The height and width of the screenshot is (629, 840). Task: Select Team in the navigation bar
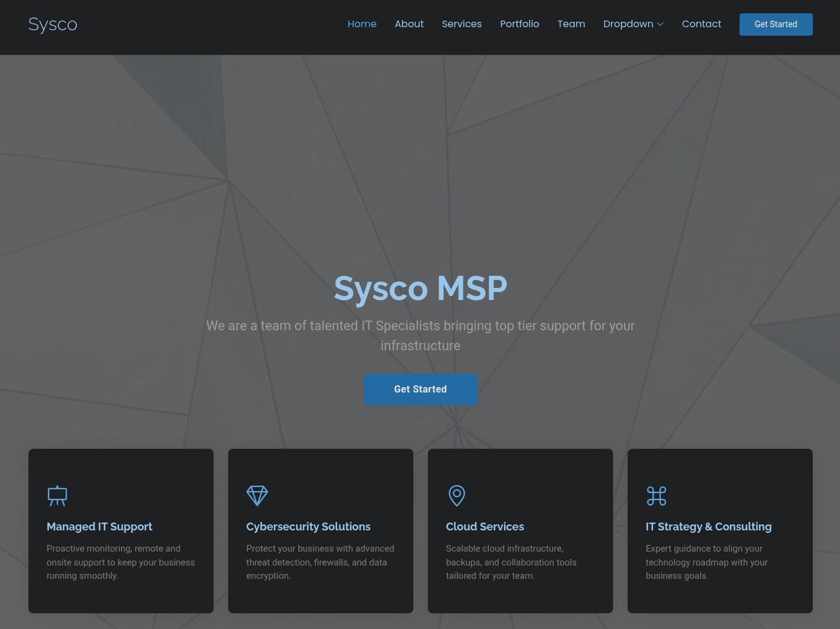click(x=571, y=24)
